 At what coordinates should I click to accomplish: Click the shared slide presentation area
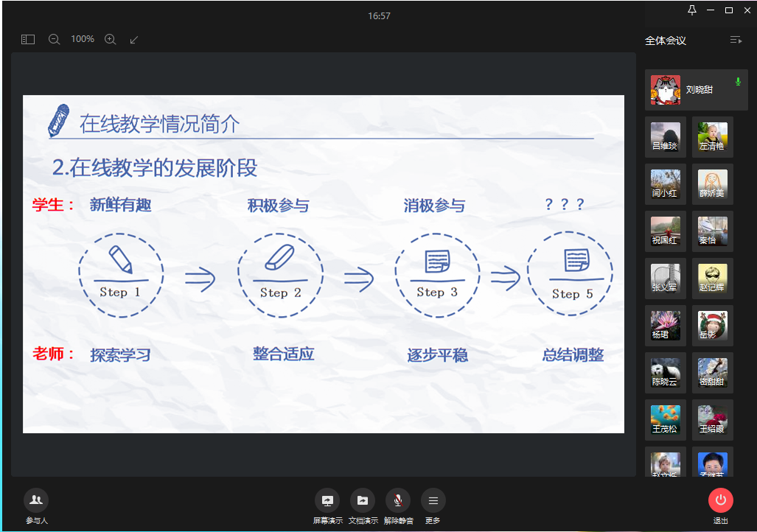[x=323, y=264]
